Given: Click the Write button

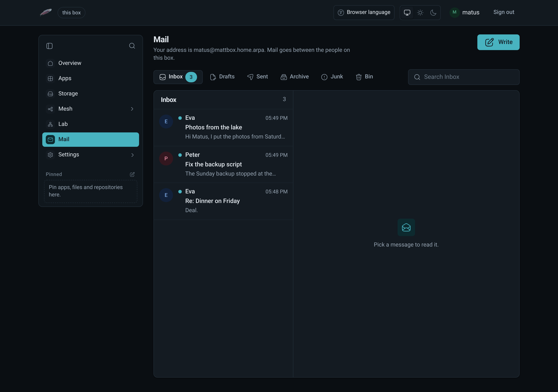Looking at the screenshot, I should coord(498,42).
